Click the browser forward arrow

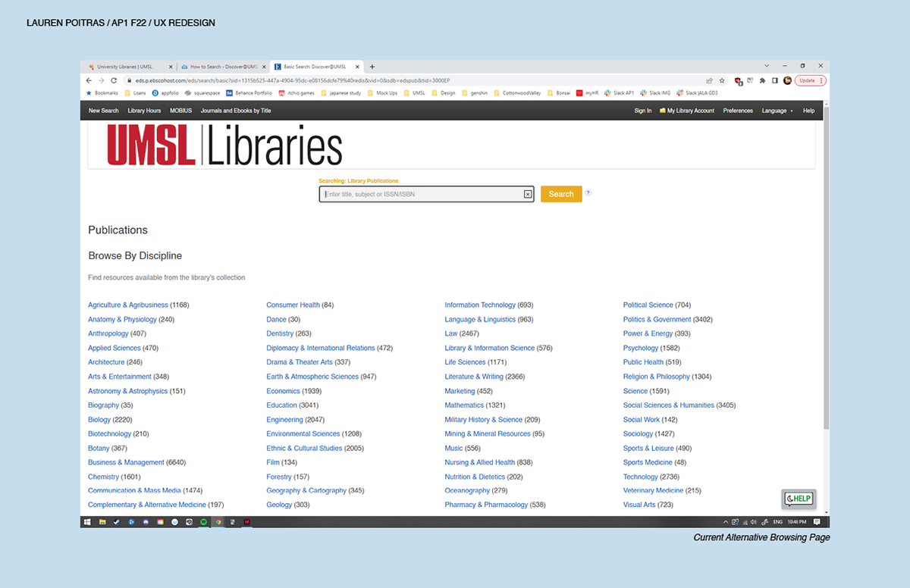tap(101, 80)
